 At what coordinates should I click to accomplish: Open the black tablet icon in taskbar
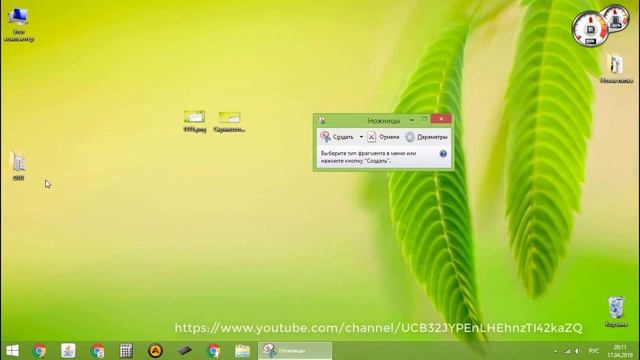pyautogui.click(x=184, y=351)
